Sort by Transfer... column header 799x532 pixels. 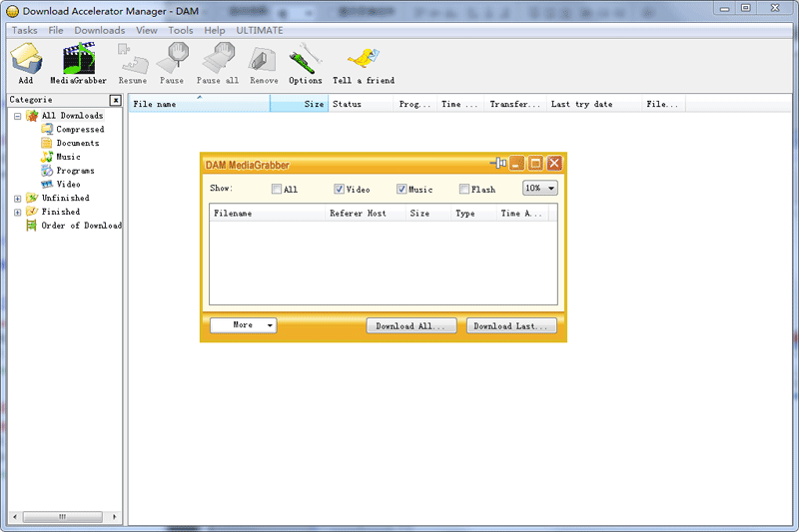515,104
